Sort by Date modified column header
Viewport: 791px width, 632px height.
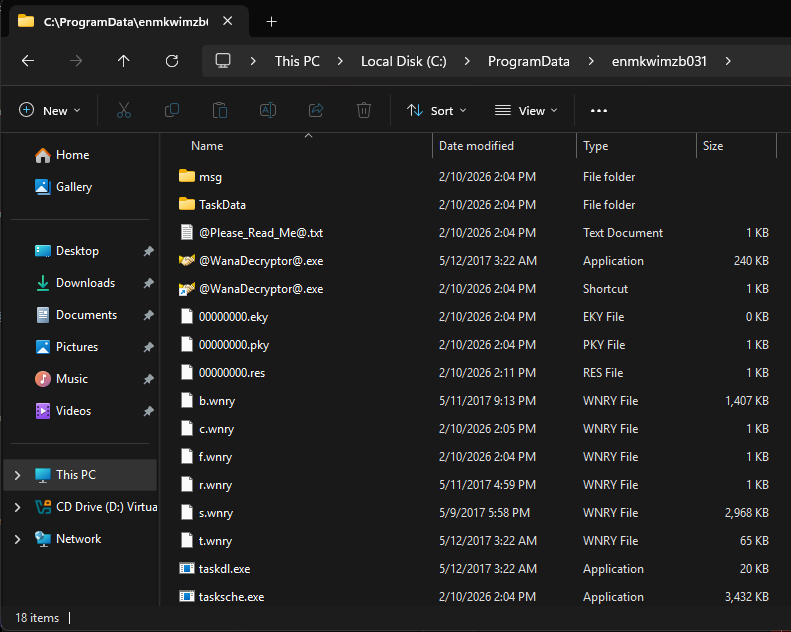(504, 146)
